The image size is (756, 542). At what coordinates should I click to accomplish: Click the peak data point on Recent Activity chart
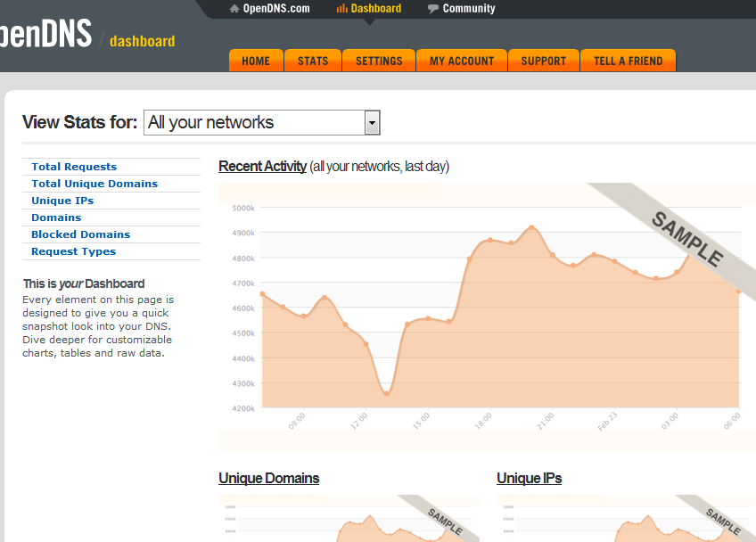pyautogui.click(x=532, y=227)
